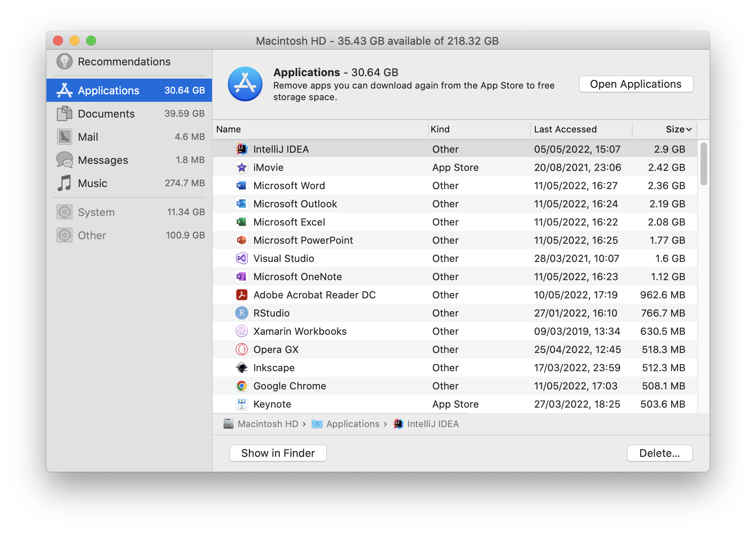Select the Microsoft Word row name

[x=289, y=185]
